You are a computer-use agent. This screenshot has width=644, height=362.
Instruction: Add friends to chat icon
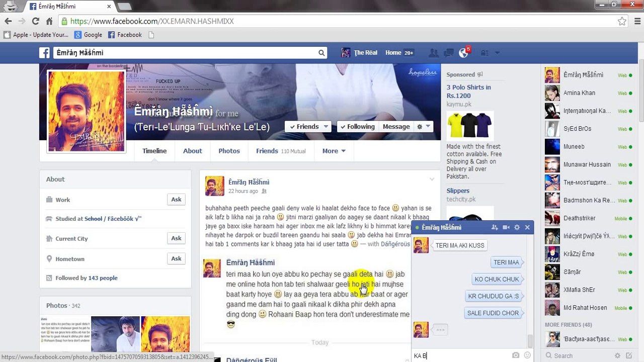tap(495, 228)
